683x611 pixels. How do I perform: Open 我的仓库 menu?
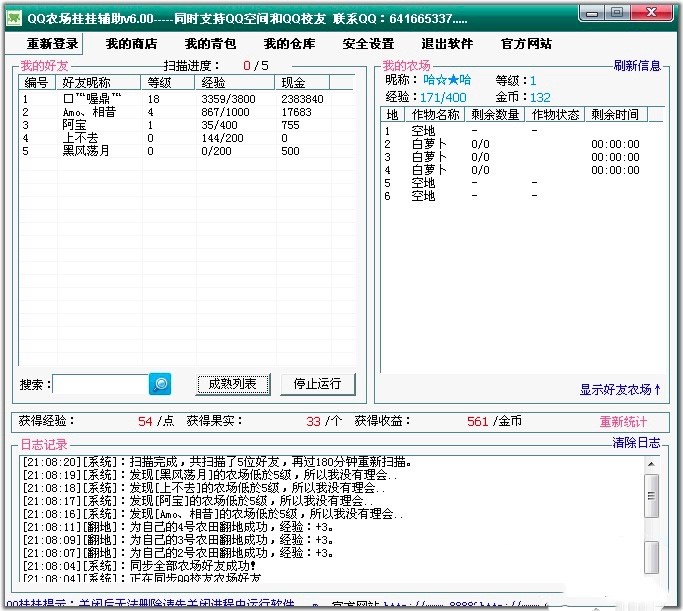(289, 44)
